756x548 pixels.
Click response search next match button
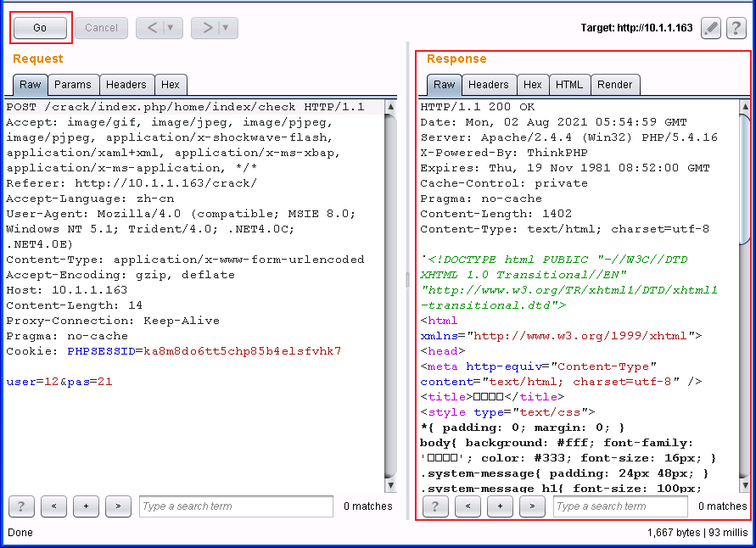(x=532, y=506)
